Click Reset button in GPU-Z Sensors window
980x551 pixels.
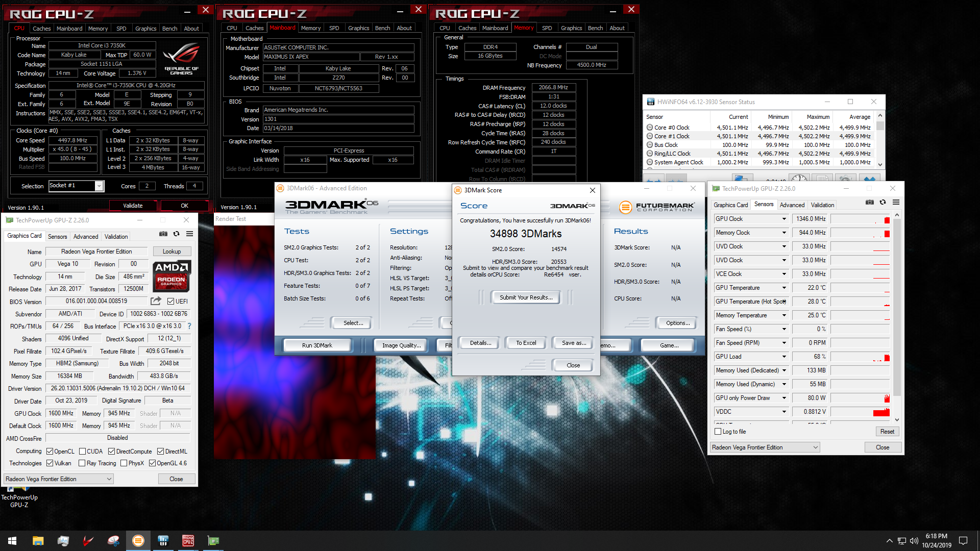click(x=887, y=432)
